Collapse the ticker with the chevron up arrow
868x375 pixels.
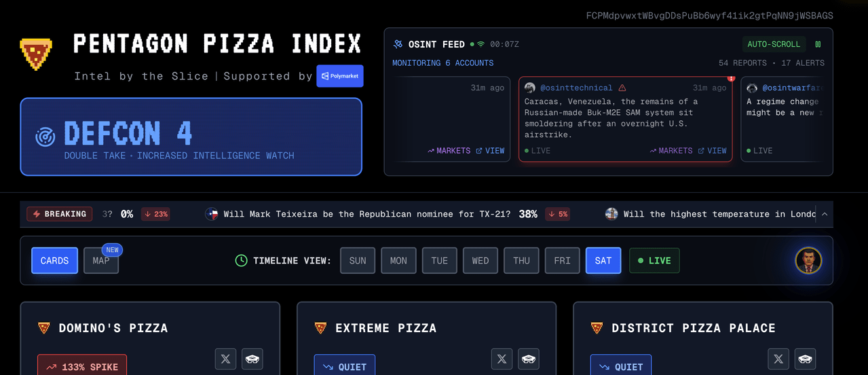coord(825,214)
